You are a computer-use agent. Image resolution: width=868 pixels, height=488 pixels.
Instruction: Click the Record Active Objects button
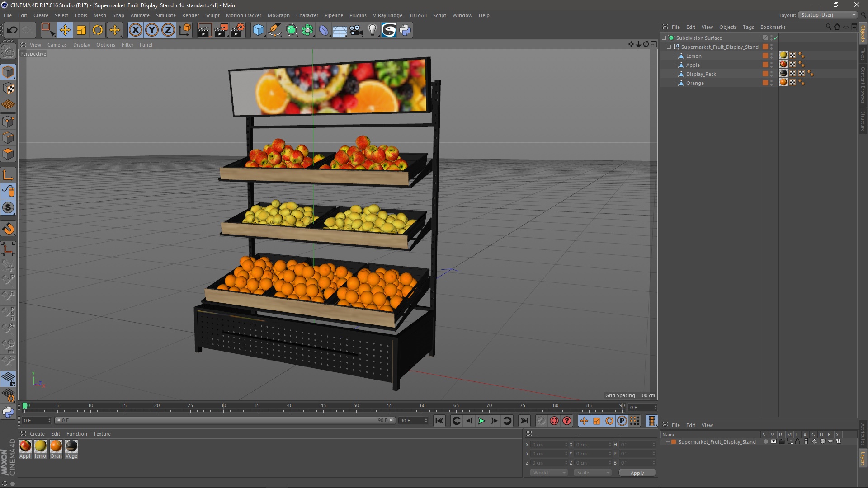[x=542, y=421]
